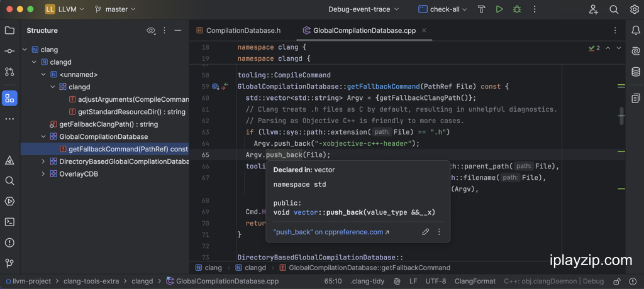Open push_back on cppreference.com link
This screenshot has height=289, width=644.
pyautogui.click(x=331, y=232)
